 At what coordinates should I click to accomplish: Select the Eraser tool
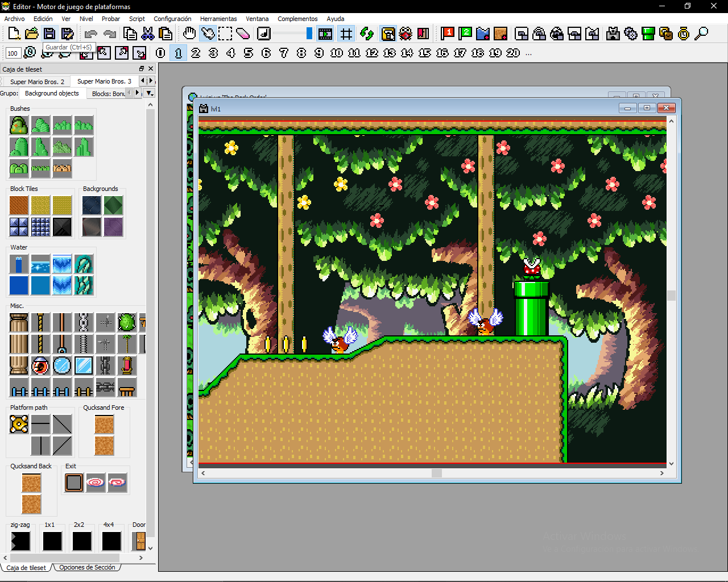coord(243,34)
